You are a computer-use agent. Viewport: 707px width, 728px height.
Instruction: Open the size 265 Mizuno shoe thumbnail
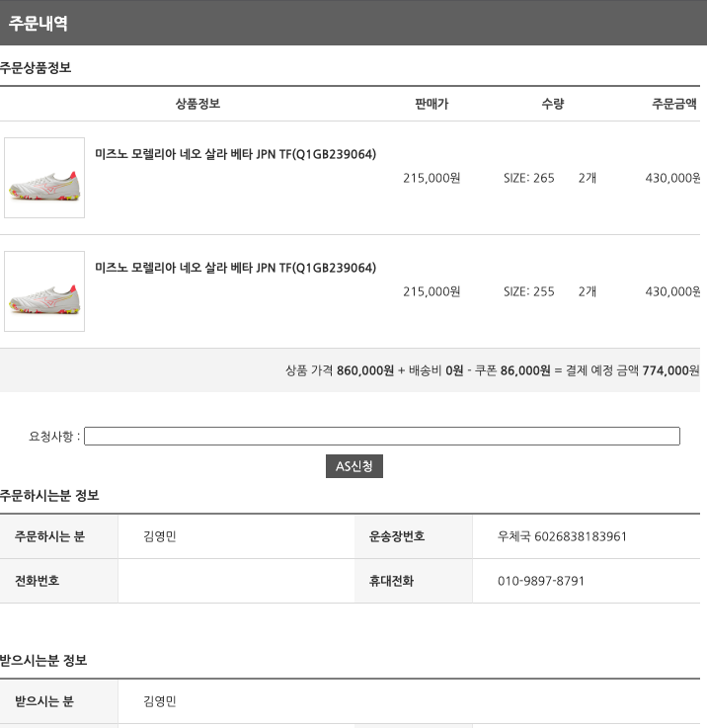point(44,178)
